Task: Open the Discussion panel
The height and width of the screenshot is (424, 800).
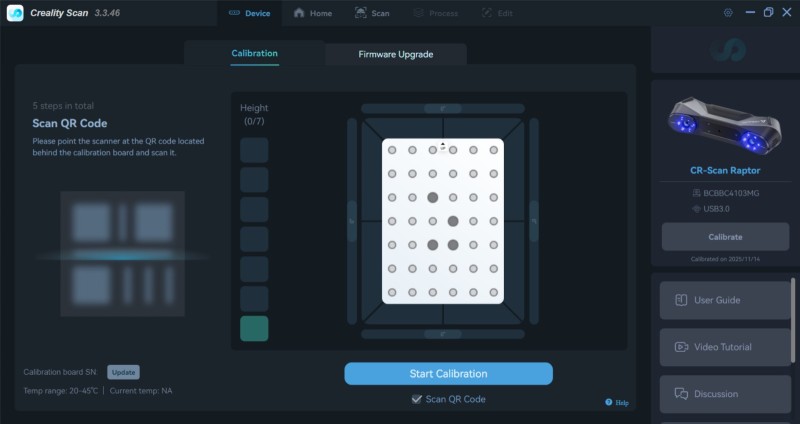Action: (x=725, y=394)
